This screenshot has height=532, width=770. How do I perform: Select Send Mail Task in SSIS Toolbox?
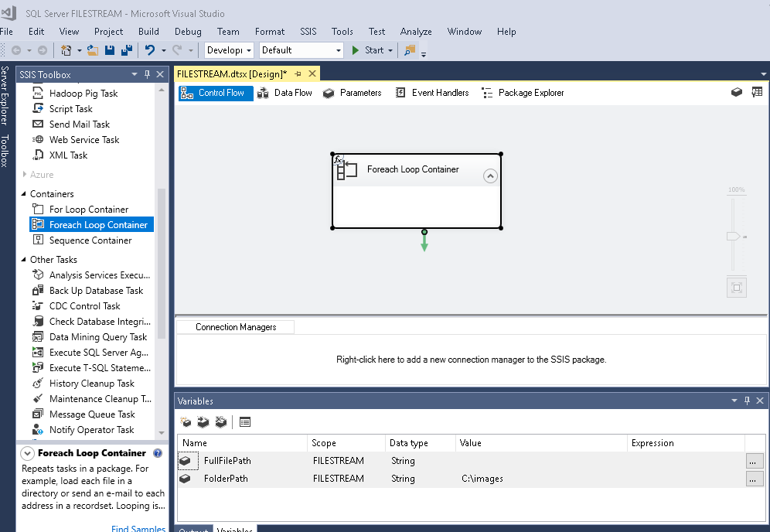pos(79,124)
